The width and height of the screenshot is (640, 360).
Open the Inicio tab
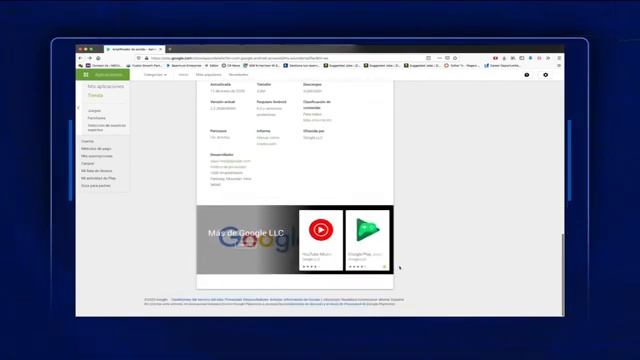(x=183, y=75)
